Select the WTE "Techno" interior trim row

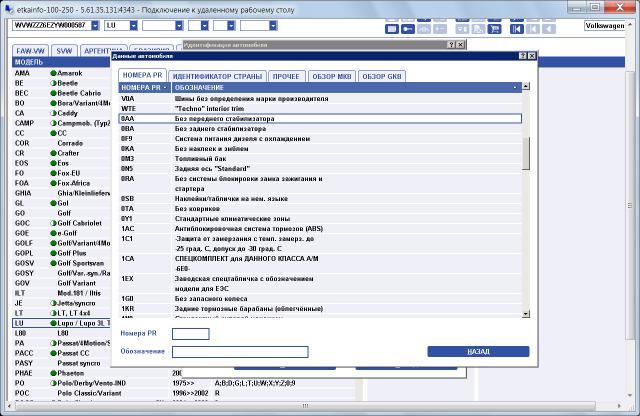320,109
